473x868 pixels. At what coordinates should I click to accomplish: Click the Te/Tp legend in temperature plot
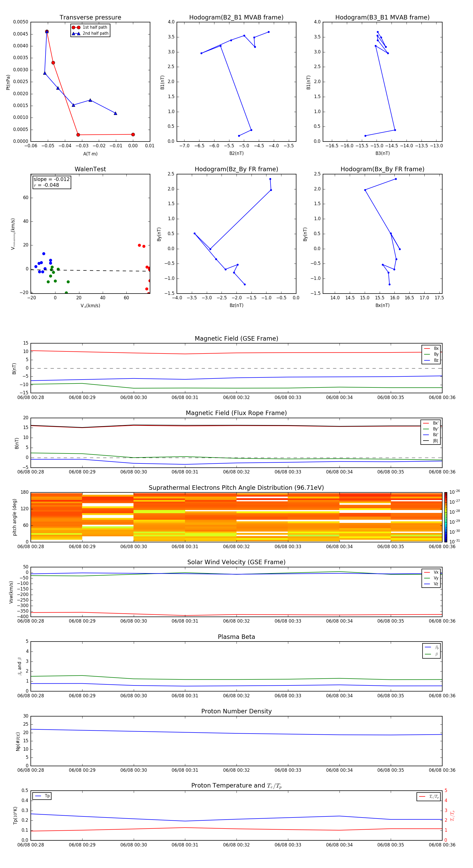pyautogui.click(x=429, y=796)
